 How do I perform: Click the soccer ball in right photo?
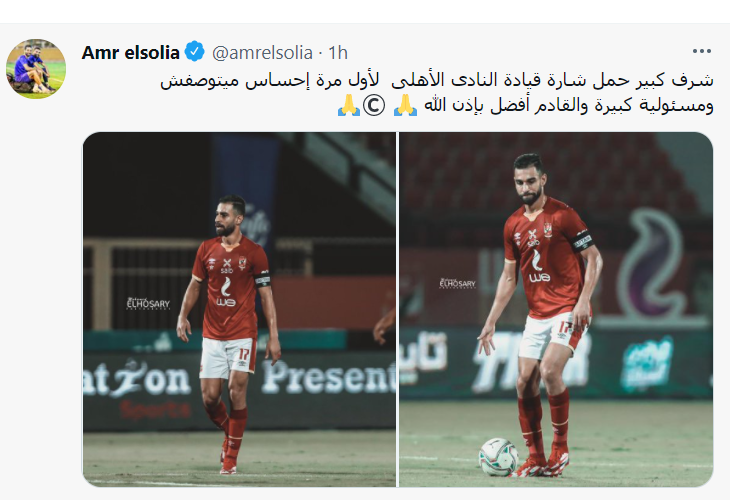tap(498, 457)
